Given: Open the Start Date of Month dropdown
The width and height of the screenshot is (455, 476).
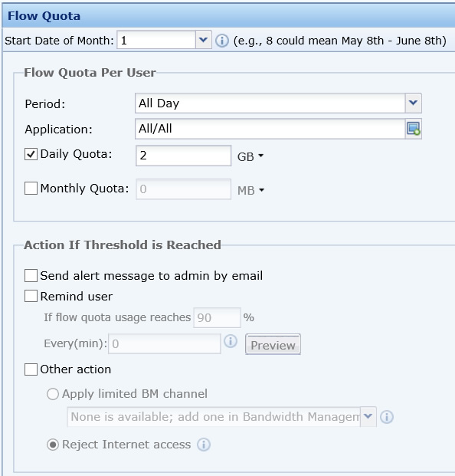Looking at the screenshot, I should (203, 40).
